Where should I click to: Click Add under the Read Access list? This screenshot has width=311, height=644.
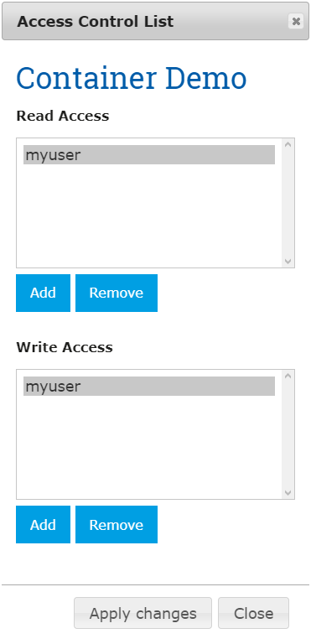[43, 293]
